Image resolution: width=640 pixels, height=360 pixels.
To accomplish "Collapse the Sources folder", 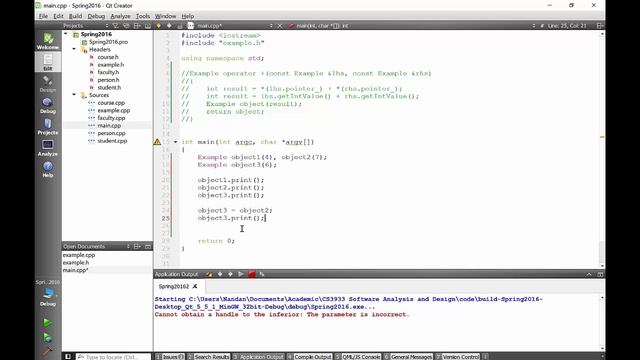I will pyautogui.click(x=74, y=95).
